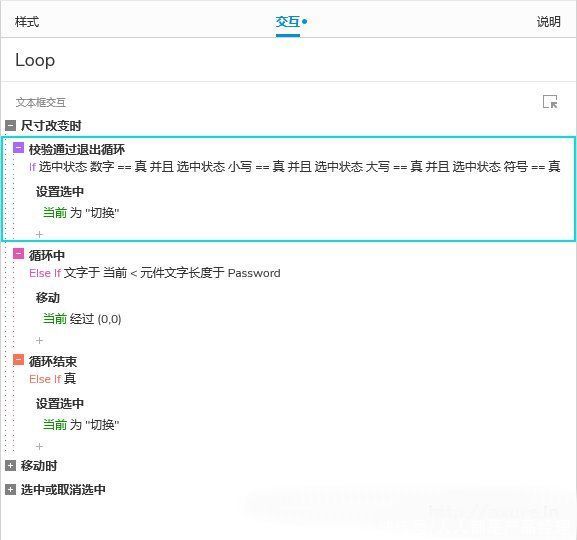Open the 移动 action in 循环中

[48, 297]
